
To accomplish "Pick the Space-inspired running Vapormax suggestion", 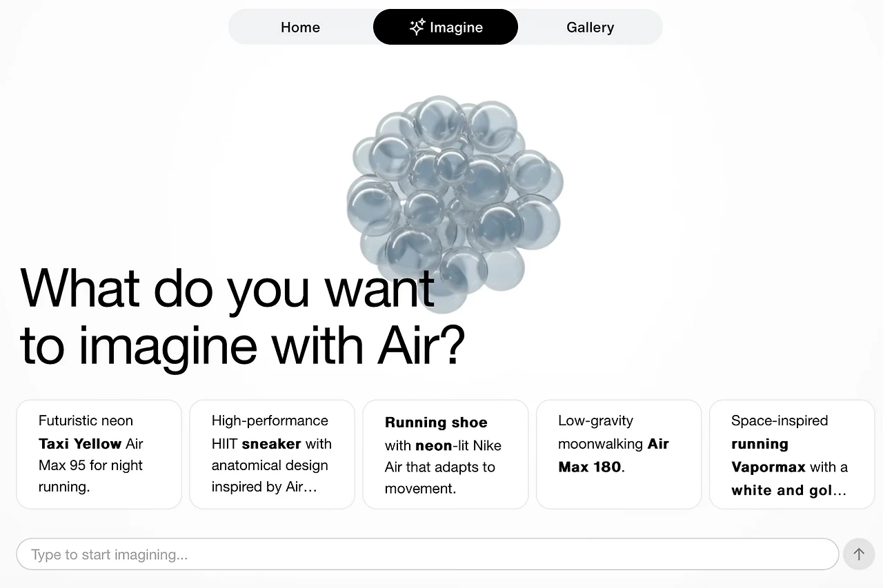I will click(x=792, y=454).
